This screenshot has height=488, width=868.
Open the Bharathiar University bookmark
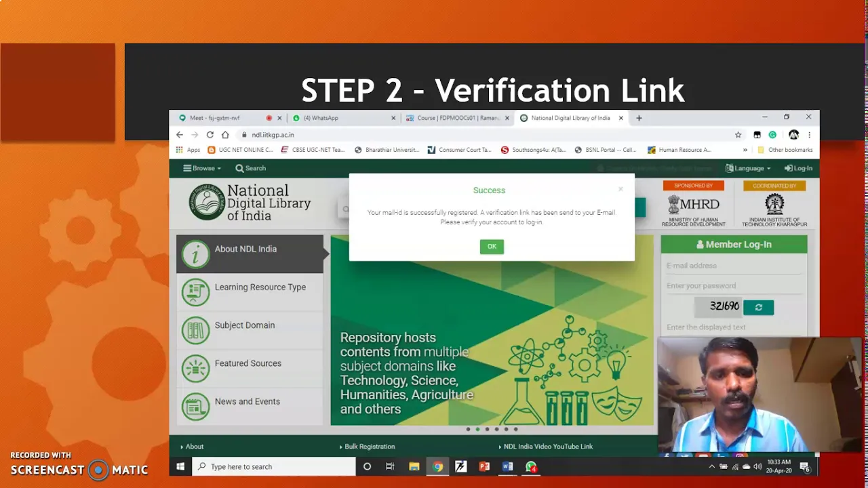click(387, 150)
